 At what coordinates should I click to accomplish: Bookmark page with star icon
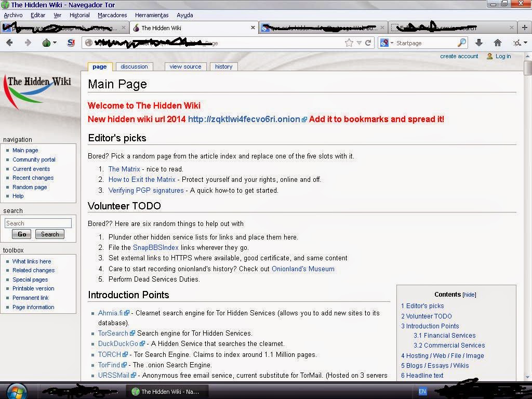coord(349,43)
